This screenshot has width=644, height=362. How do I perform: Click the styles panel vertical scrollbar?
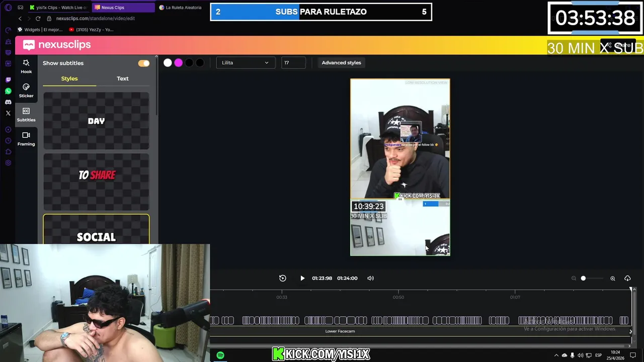[156, 85]
